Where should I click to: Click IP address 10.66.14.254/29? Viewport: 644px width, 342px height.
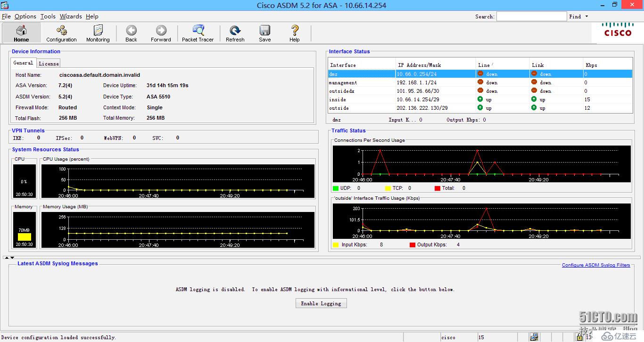coord(419,99)
